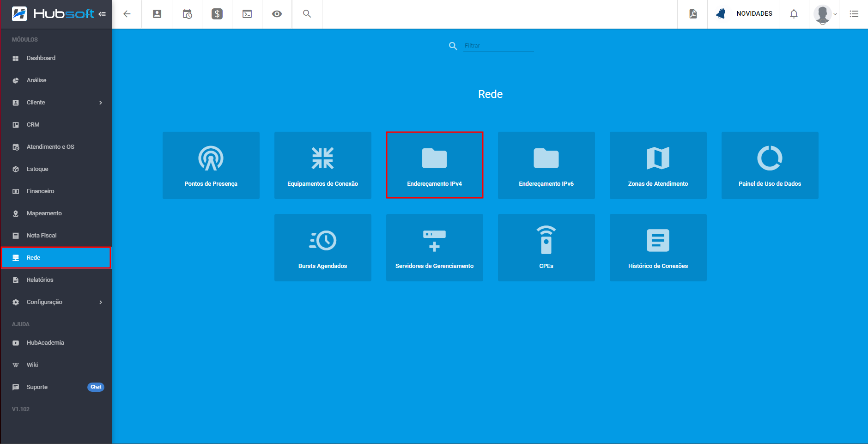Image resolution: width=868 pixels, height=444 pixels.
Task: Select Rede module in sidebar
Action: point(56,258)
